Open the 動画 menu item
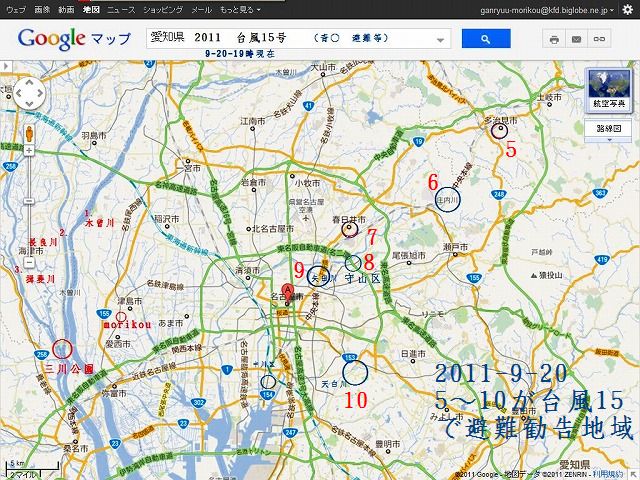640x480 pixels. pos(66,9)
